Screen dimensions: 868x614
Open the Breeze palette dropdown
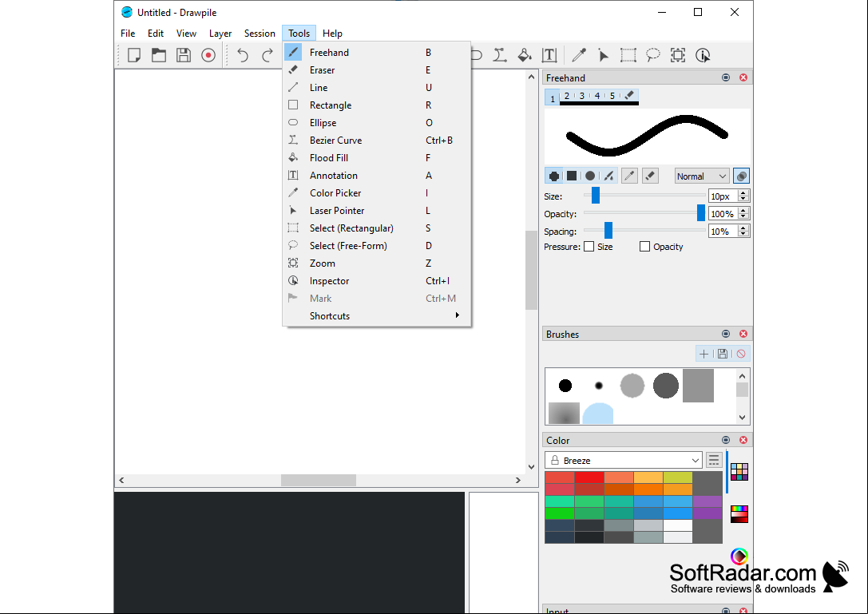[624, 460]
